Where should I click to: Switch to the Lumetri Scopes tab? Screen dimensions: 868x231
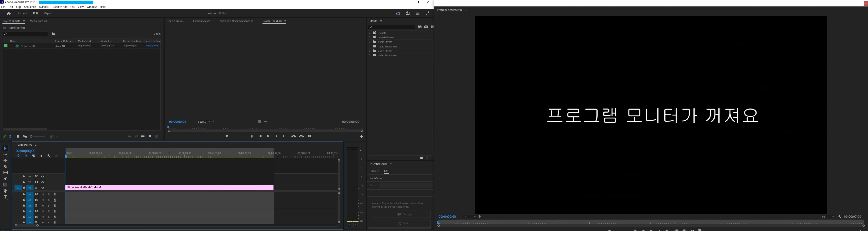pos(202,21)
